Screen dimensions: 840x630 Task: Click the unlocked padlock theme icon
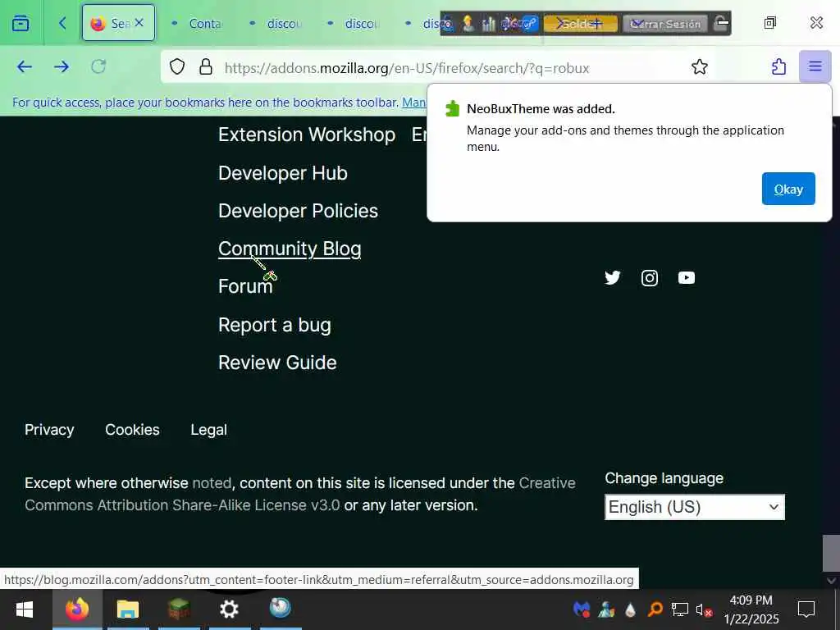click(x=722, y=24)
